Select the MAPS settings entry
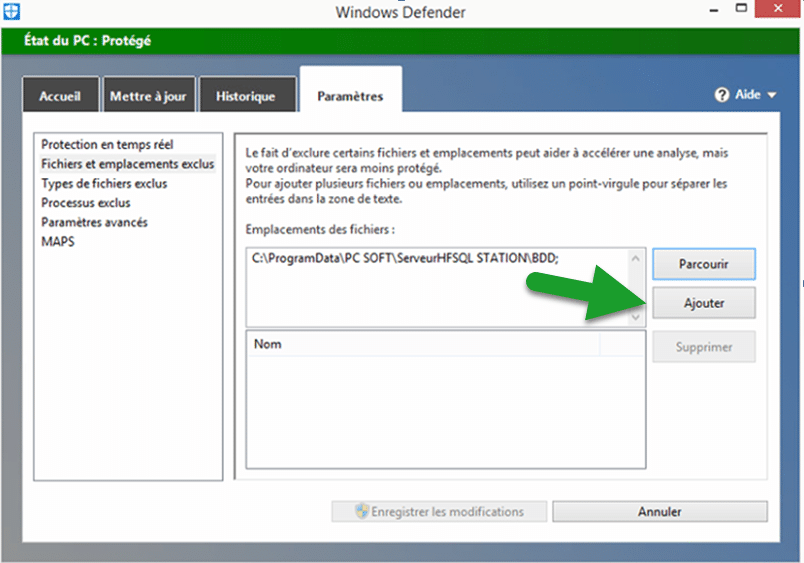 (x=57, y=242)
